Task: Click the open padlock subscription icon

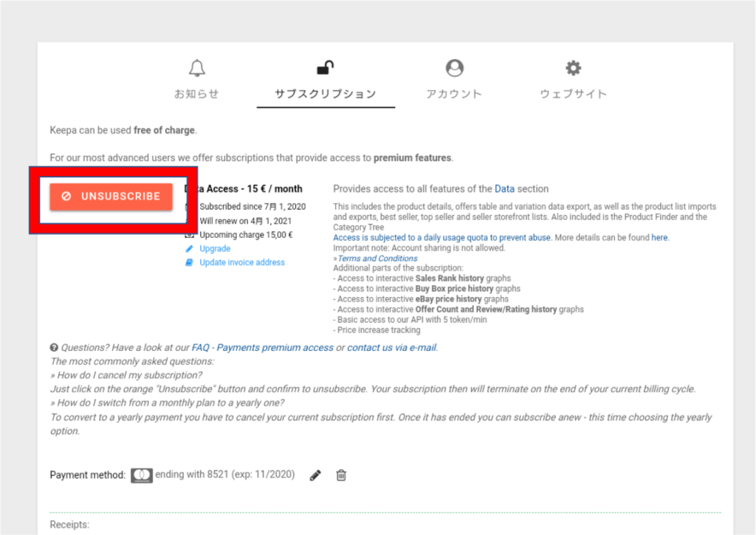Action: click(x=326, y=67)
